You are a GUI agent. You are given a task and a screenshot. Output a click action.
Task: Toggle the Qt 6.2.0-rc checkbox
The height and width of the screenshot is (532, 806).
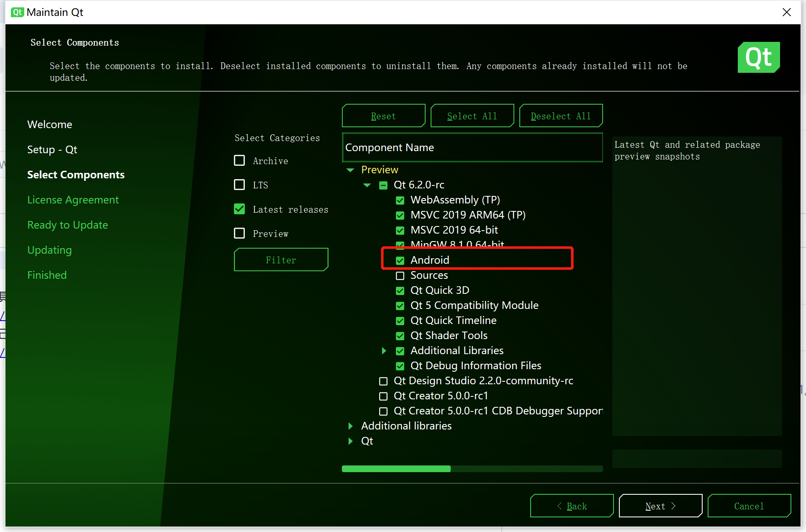coord(383,185)
